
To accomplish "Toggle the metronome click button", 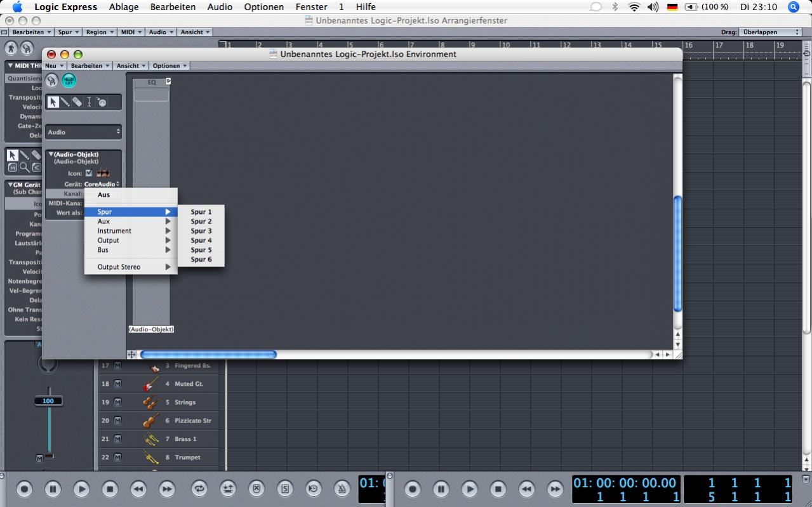I will [342, 489].
